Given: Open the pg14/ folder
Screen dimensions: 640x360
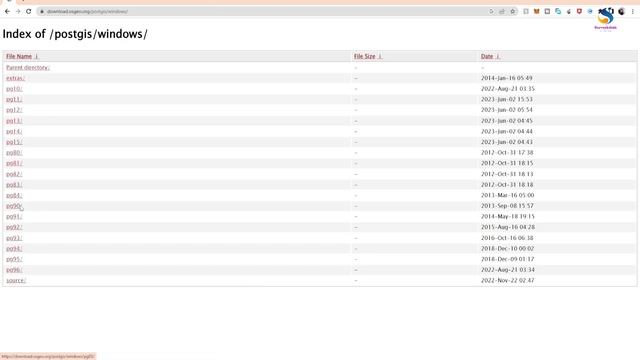Looking at the screenshot, I should 14,131.
